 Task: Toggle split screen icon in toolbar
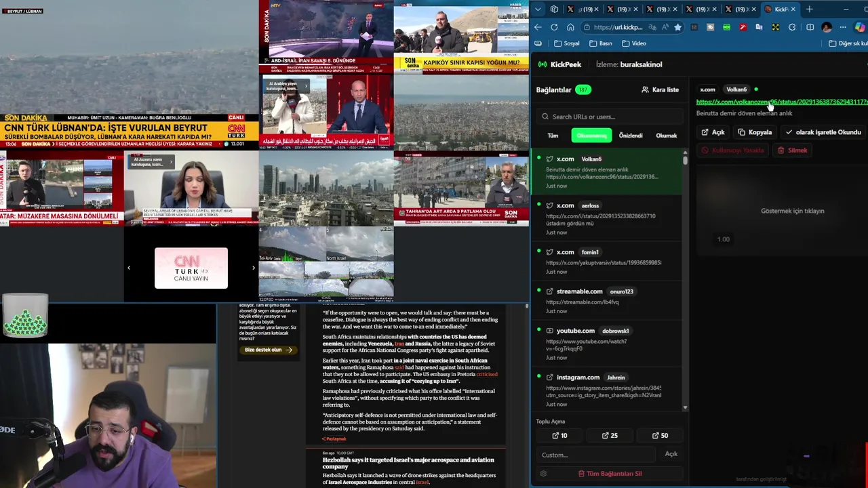tap(810, 27)
